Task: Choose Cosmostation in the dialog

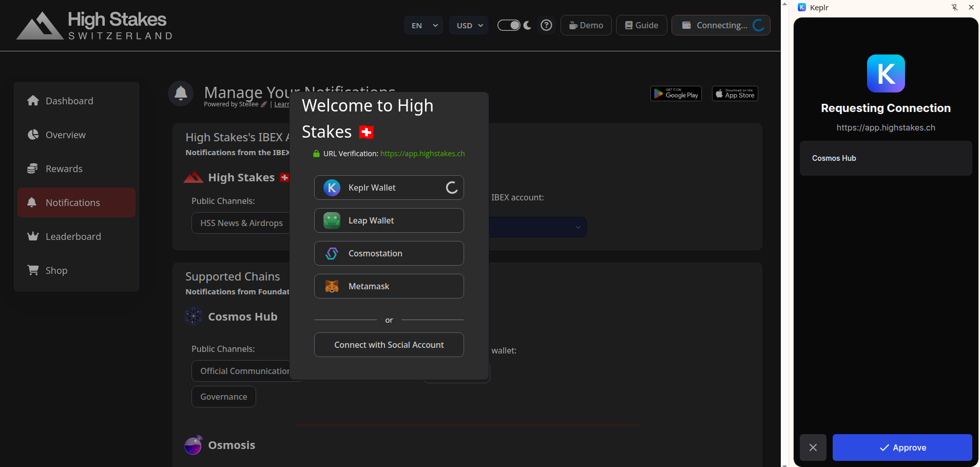Action: point(389,253)
